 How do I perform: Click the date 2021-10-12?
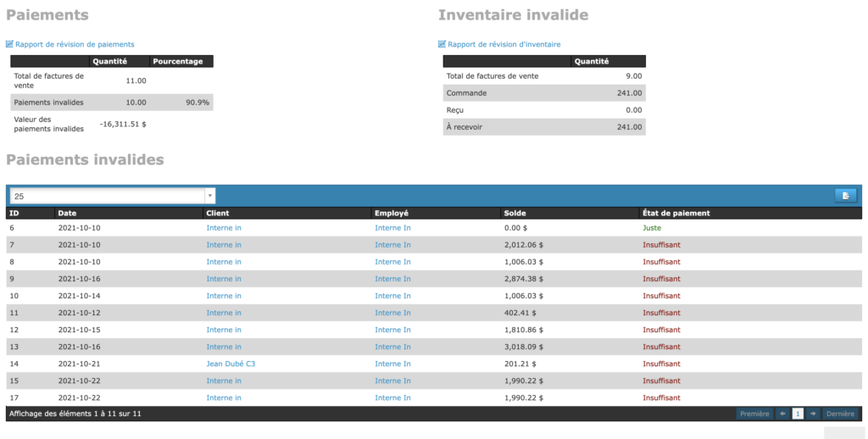click(x=79, y=313)
